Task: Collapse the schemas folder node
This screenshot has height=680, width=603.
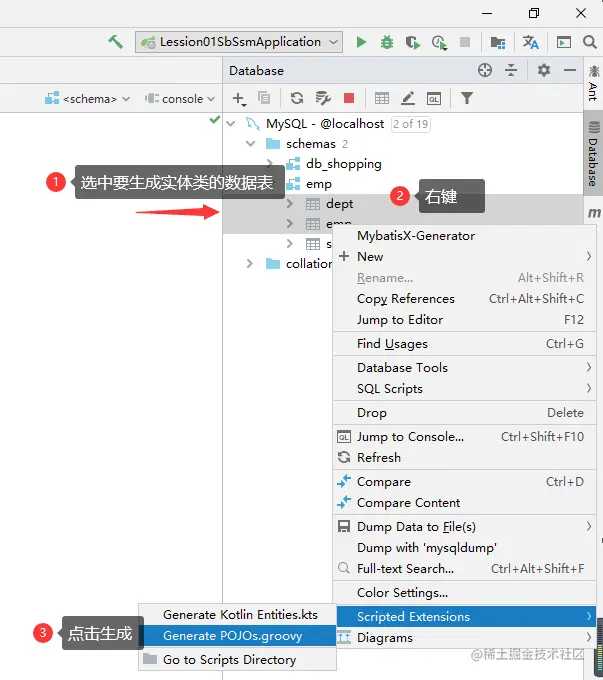Action: point(251,144)
